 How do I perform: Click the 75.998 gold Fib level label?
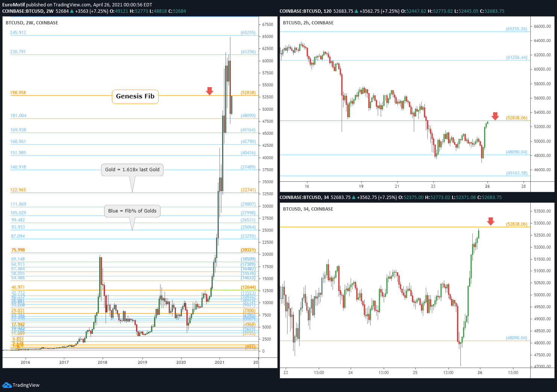(x=18, y=250)
